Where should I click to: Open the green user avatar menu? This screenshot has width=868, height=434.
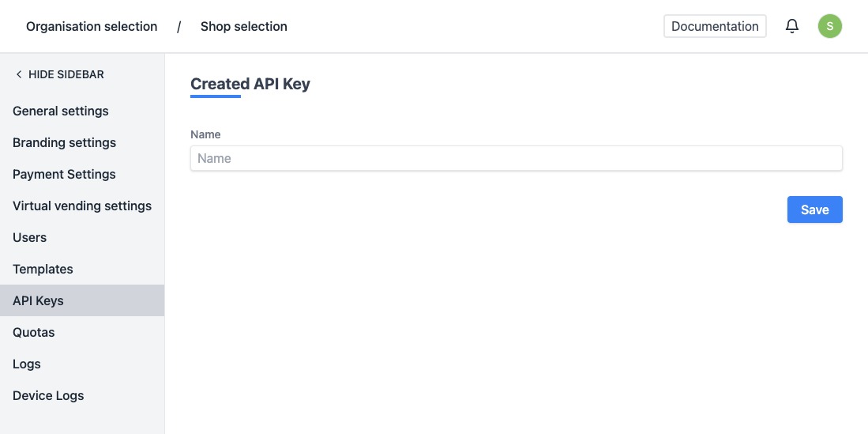pyautogui.click(x=829, y=26)
